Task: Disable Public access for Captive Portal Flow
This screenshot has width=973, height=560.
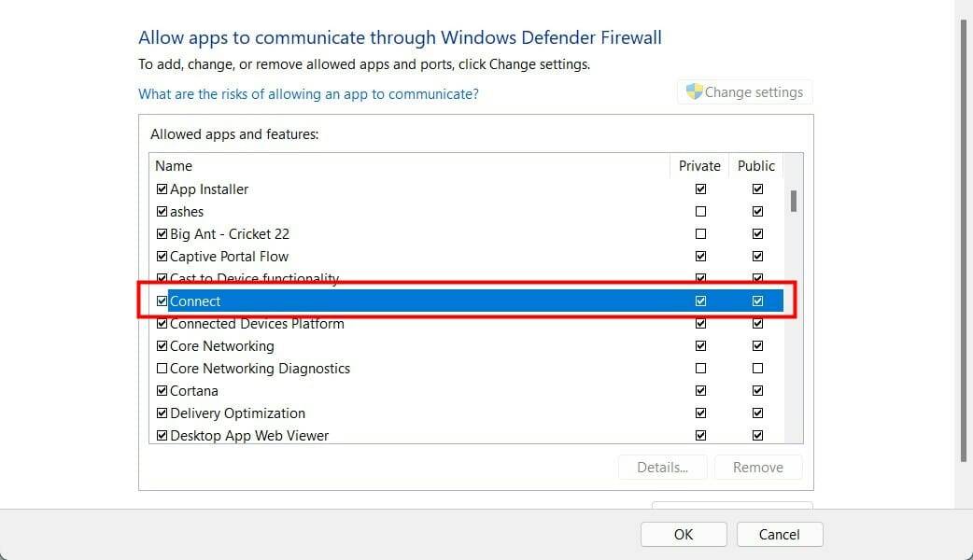Action: click(x=757, y=256)
